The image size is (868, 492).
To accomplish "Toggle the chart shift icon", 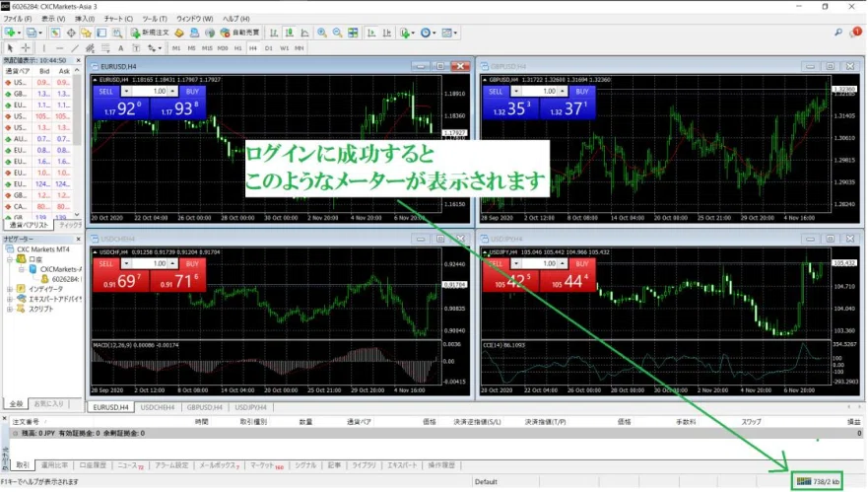I will [x=387, y=33].
